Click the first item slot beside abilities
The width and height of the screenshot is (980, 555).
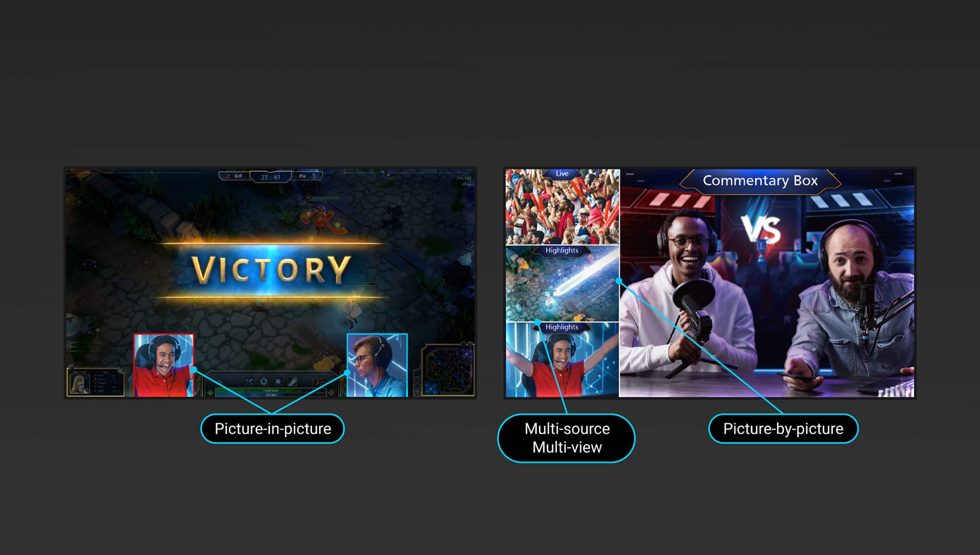point(315,382)
